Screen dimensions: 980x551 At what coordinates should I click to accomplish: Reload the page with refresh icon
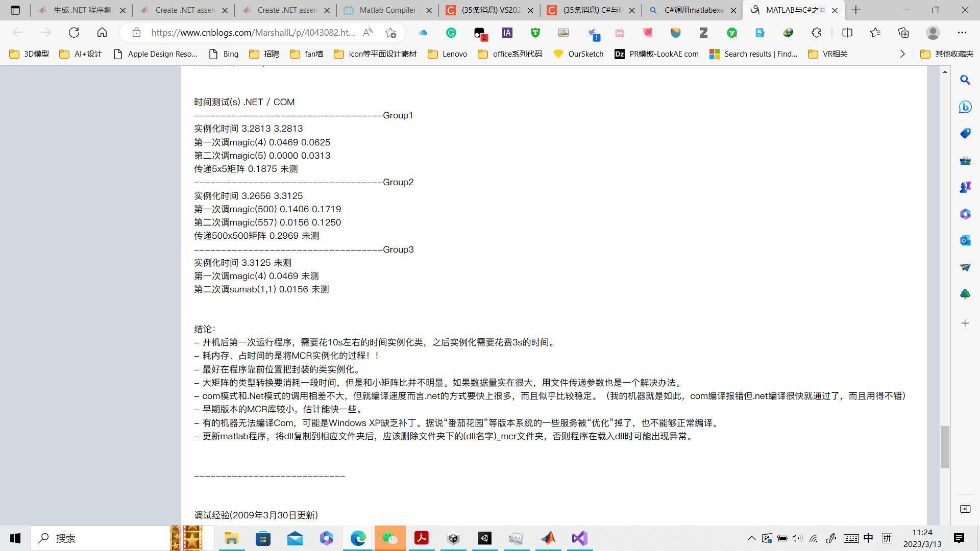click(x=74, y=33)
